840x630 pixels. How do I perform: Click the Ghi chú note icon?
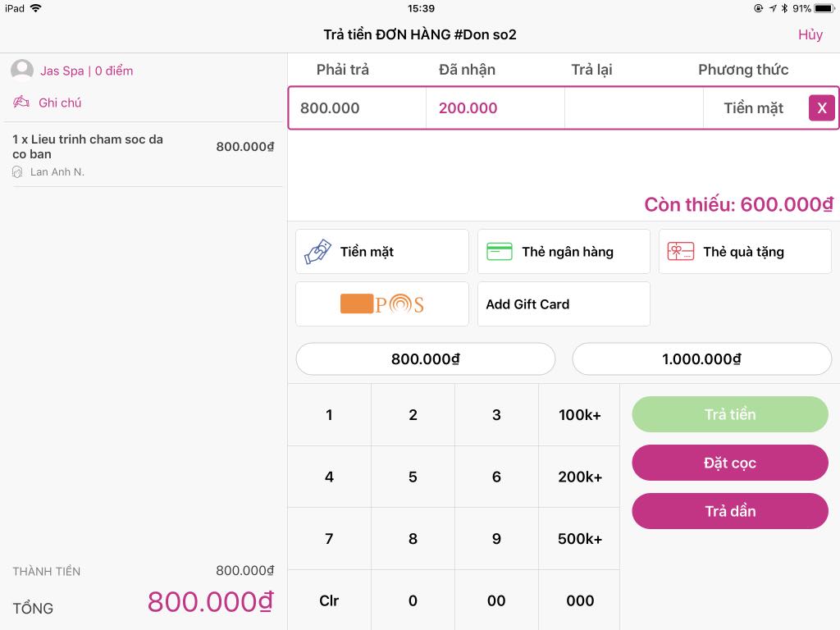21,103
